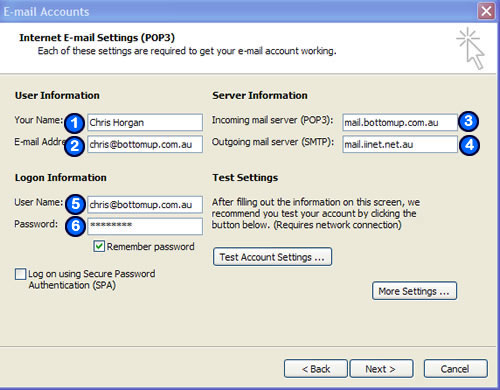Image resolution: width=500 pixels, height=390 pixels.
Task: Click the E-mail Accounts window title text
Action: pos(46,12)
